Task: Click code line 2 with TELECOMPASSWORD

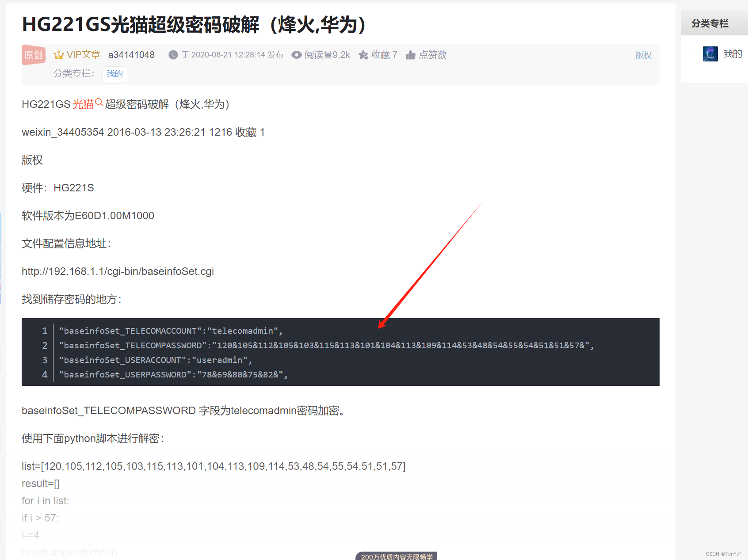Action: point(326,345)
